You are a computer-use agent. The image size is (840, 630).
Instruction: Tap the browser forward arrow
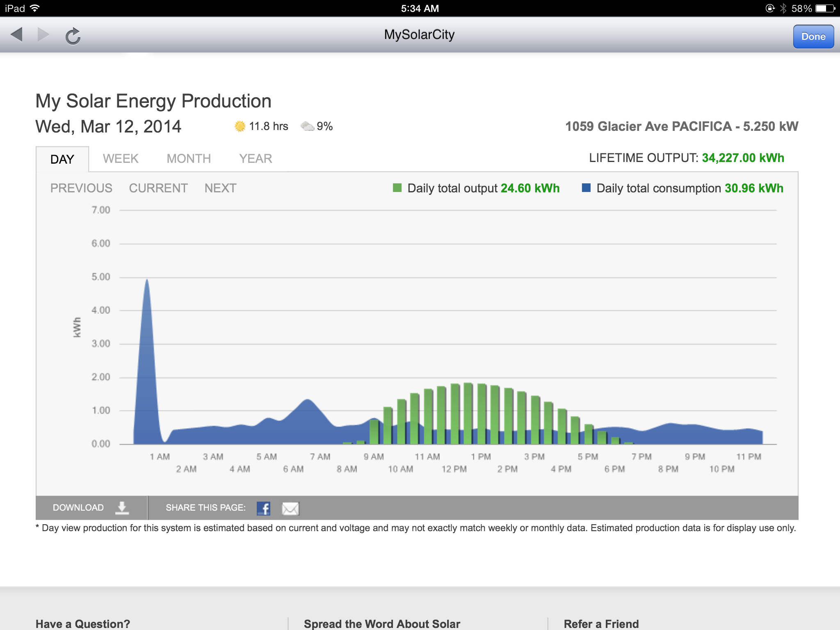pyautogui.click(x=43, y=35)
